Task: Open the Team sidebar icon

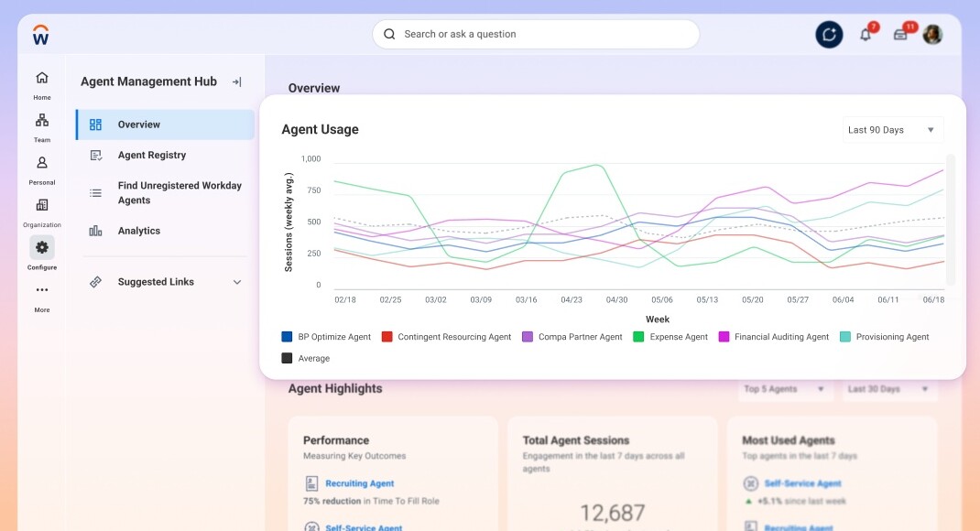Action: point(42,120)
